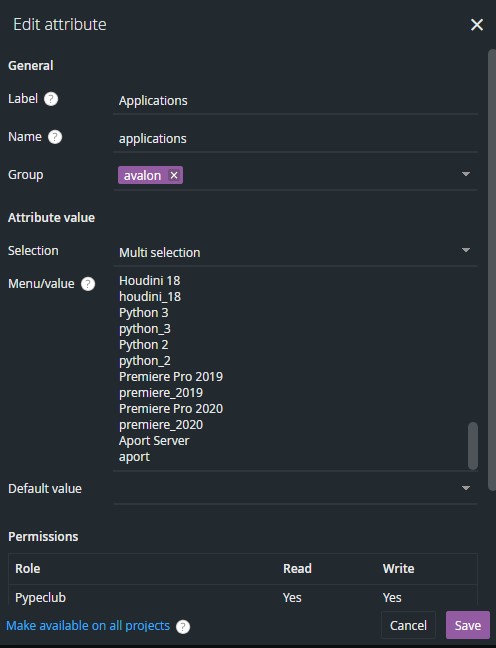
Task: Click the 'Python 3' menu line
Action: (x=143, y=313)
